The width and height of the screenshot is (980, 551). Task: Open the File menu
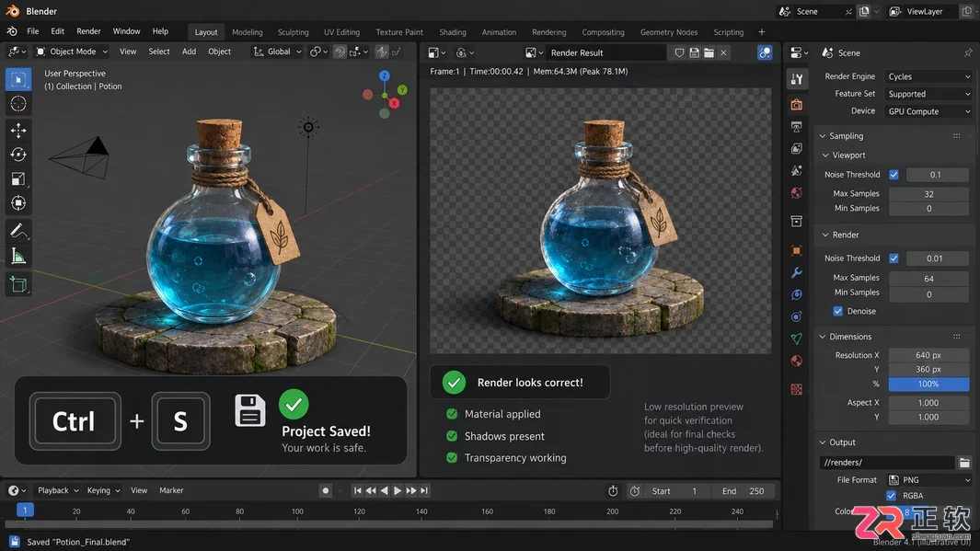33,31
